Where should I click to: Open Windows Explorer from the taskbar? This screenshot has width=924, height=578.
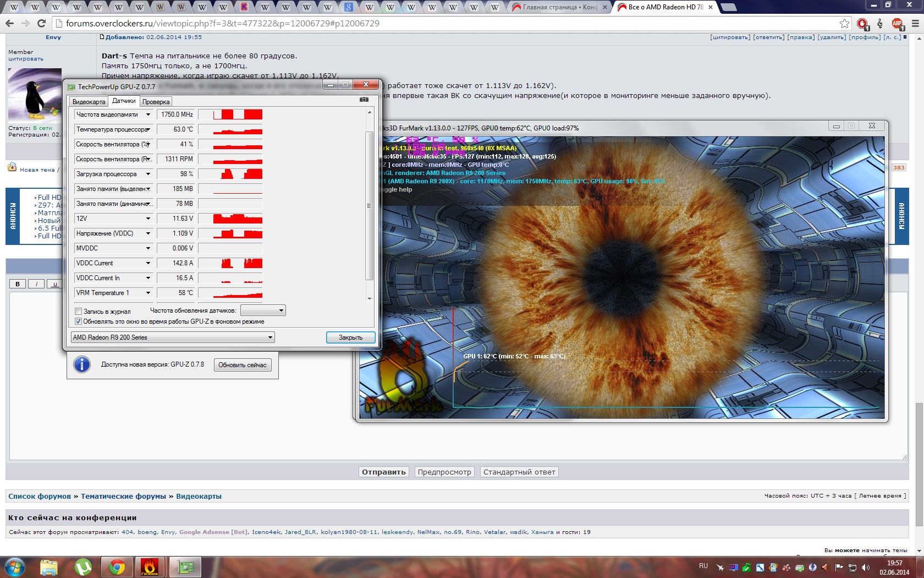49,567
